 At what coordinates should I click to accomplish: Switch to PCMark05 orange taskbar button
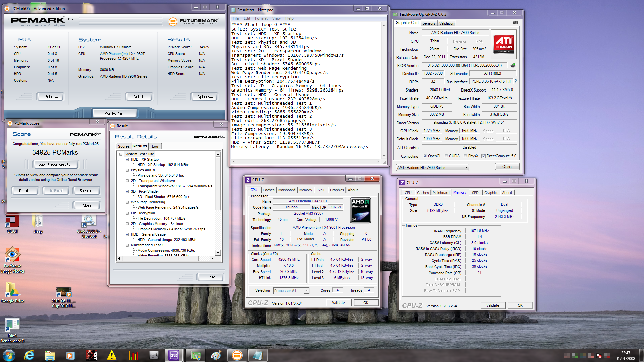(236, 355)
